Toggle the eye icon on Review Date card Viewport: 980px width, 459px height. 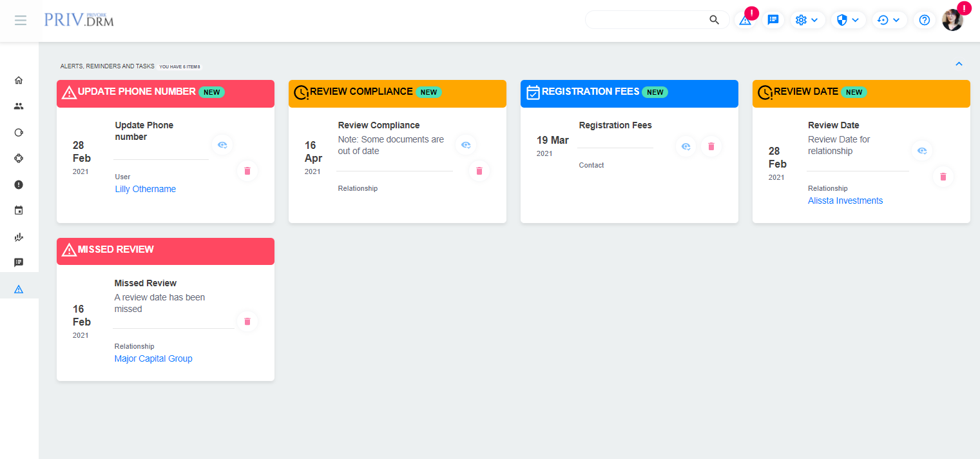tap(922, 151)
